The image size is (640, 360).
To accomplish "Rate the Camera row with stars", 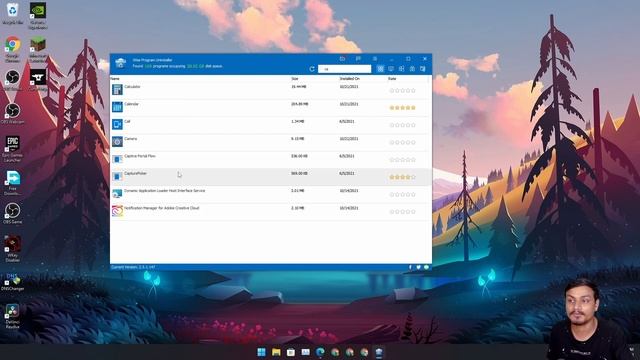I will pyautogui.click(x=402, y=142).
